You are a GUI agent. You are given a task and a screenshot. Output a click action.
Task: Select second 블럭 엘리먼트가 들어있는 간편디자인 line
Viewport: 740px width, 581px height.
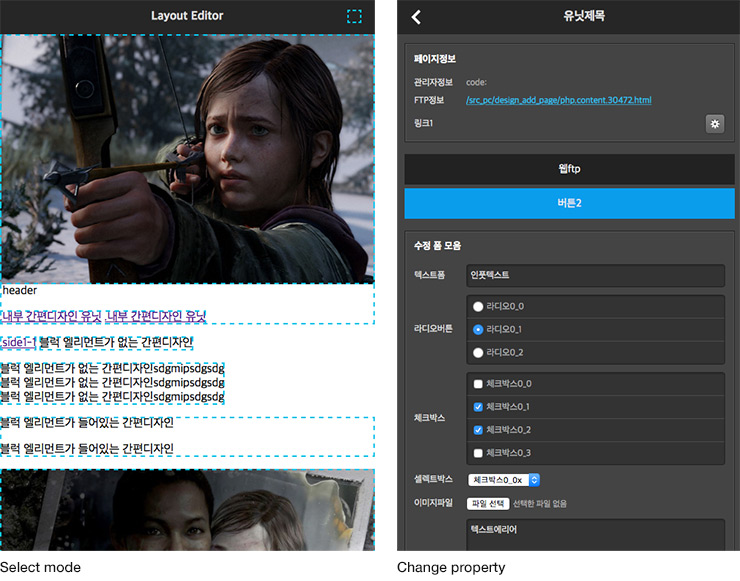[x=87, y=448]
